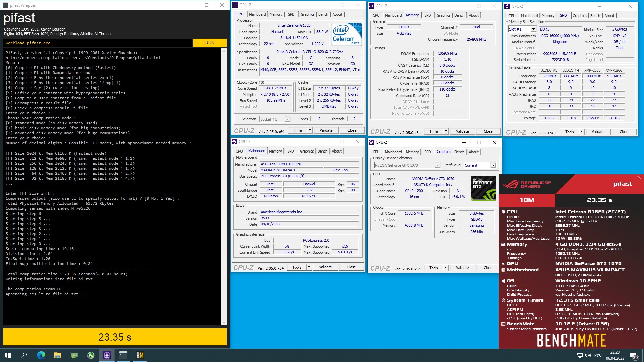Click Validate in the CPU tab window
644x362 pixels.
coord(326,130)
